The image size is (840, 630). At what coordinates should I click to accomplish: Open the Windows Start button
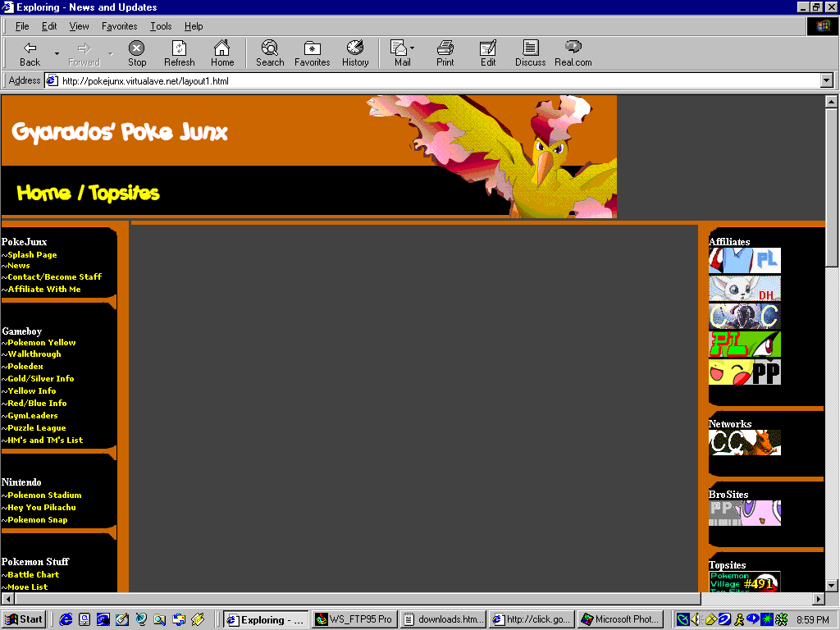coord(24,620)
